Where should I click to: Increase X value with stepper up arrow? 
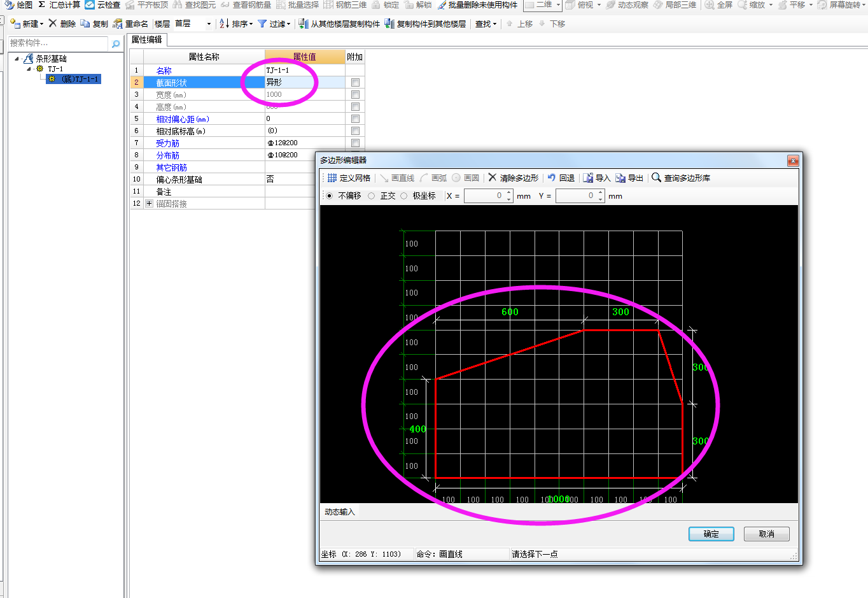[x=509, y=192]
